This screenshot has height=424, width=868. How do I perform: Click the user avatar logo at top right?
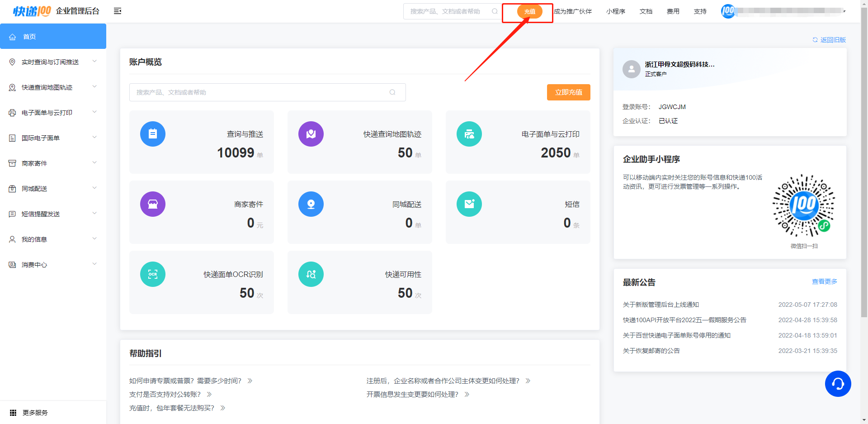(x=728, y=11)
